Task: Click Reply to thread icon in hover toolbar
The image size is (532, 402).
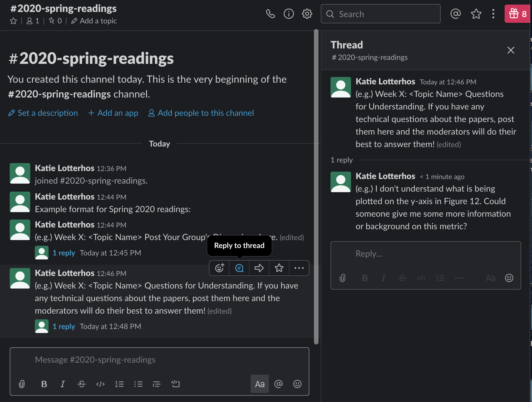Action: (x=239, y=268)
